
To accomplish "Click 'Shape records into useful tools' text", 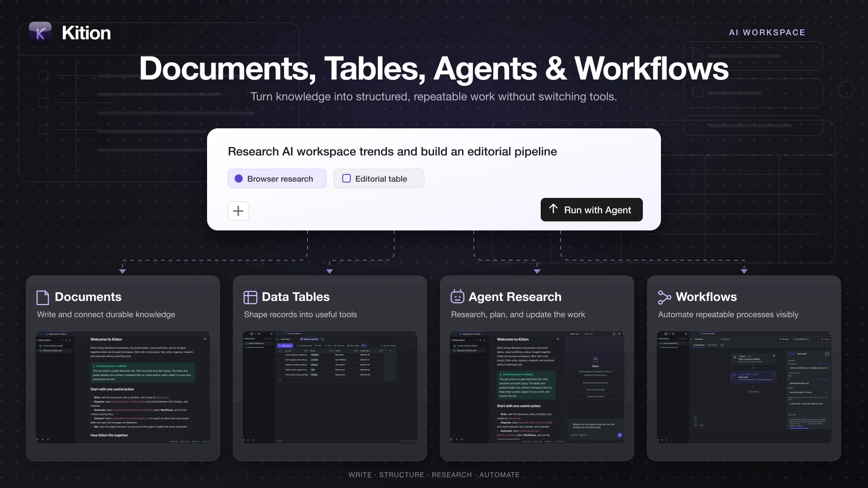I will click(x=300, y=314).
